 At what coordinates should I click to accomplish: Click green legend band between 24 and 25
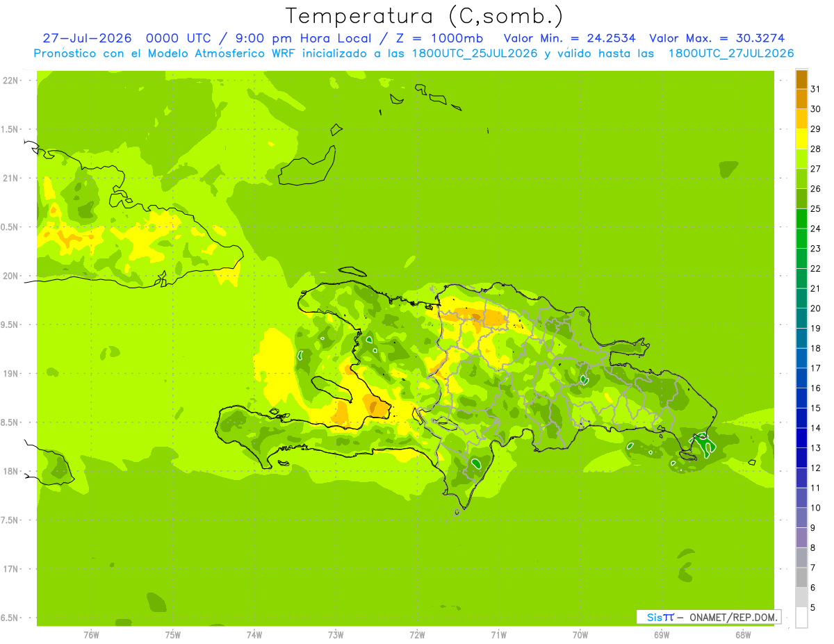point(801,218)
